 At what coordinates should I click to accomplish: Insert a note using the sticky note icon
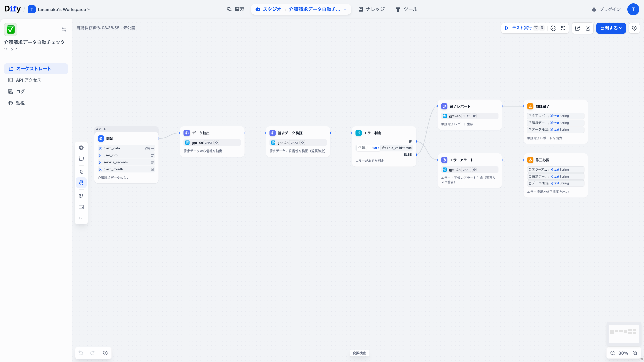click(81, 158)
